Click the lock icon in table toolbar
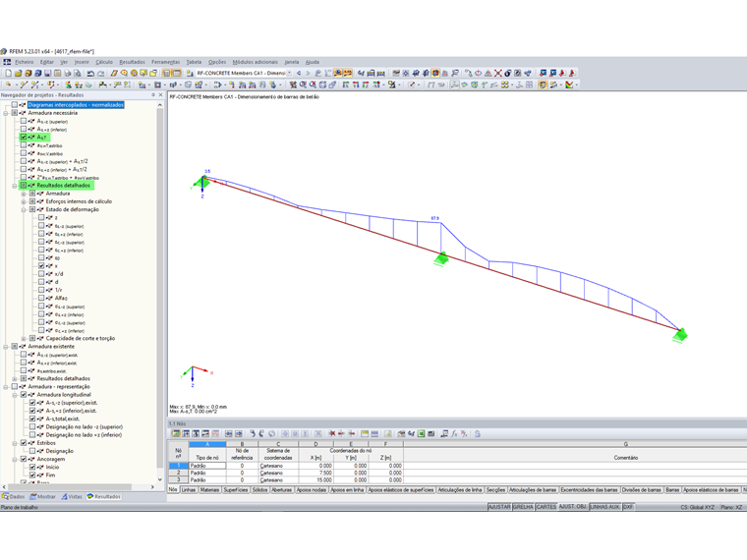 [x=477, y=434]
